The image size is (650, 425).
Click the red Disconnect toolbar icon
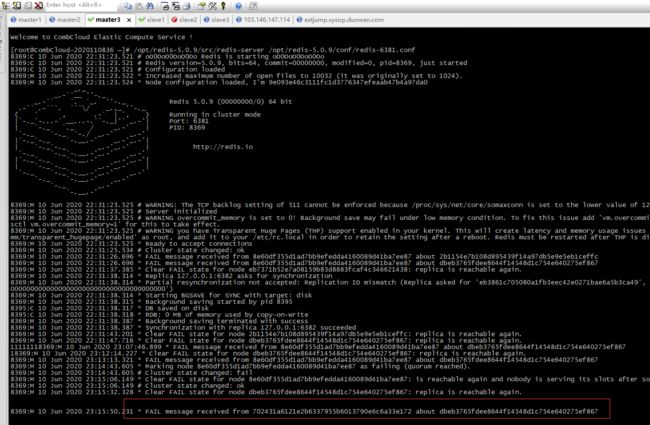pos(39,5)
